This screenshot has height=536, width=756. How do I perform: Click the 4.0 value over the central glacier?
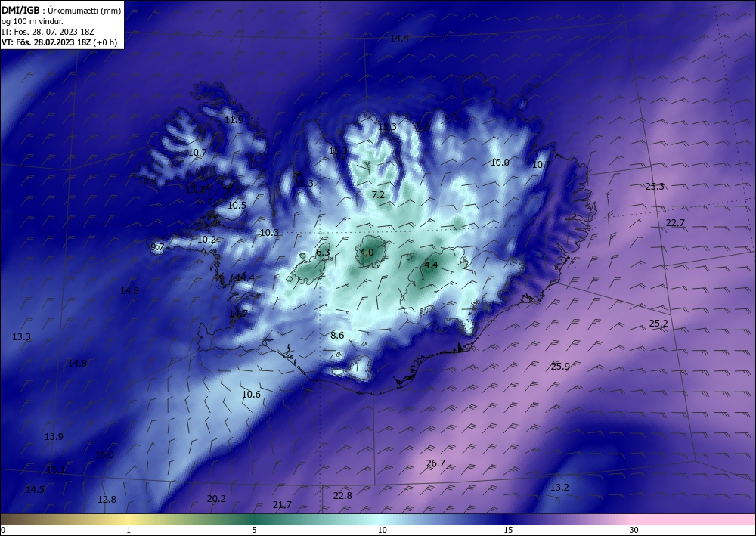(367, 252)
